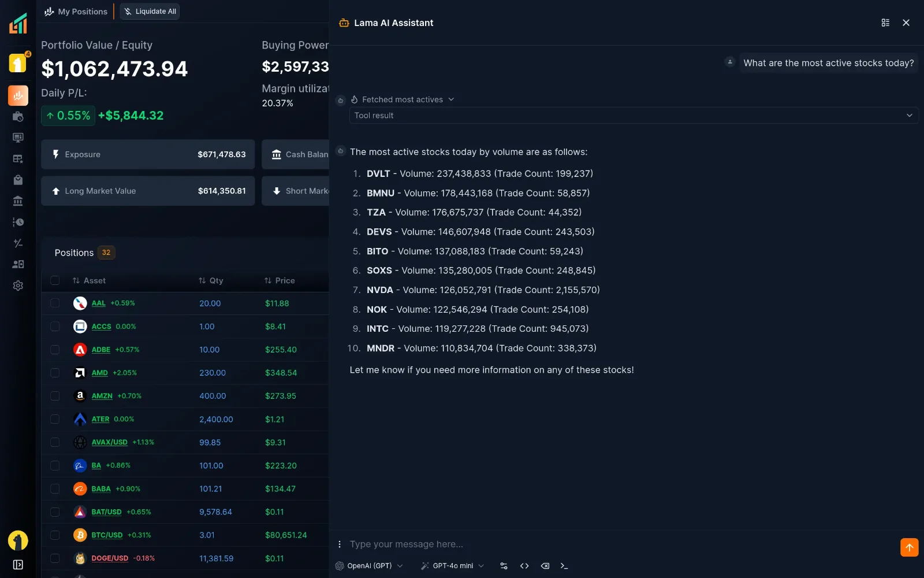Open the BABA ticker link

coord(101,488)
